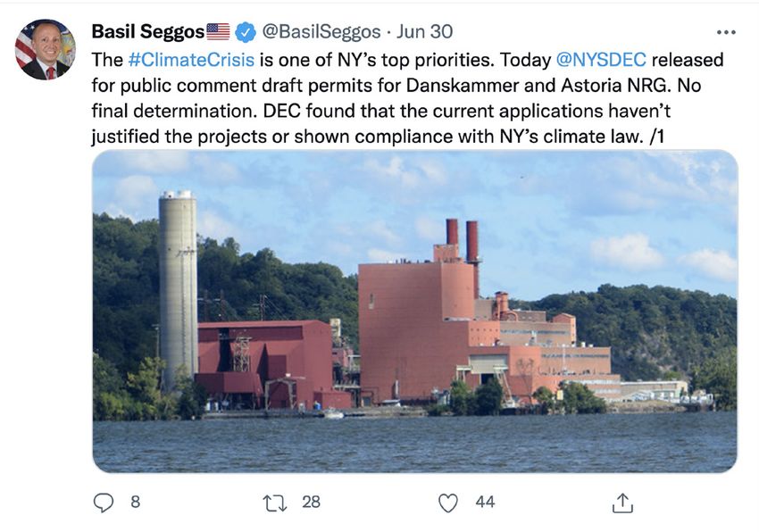Like the tweet with the heart icon

(448, 503)
